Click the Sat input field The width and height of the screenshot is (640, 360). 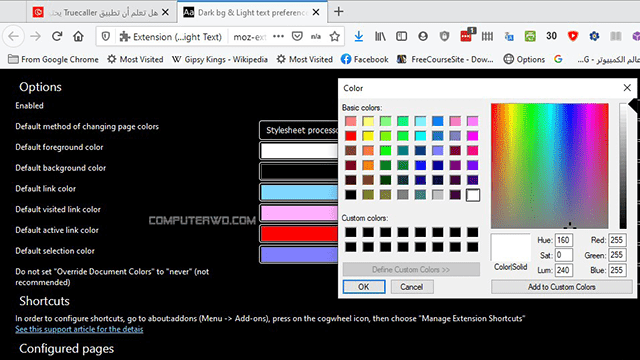563,255
